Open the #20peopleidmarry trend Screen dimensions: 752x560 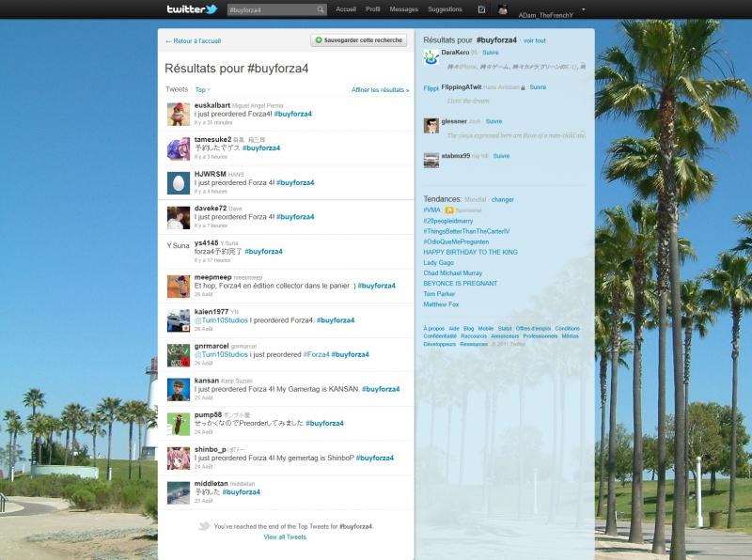[x=448, y=221]
